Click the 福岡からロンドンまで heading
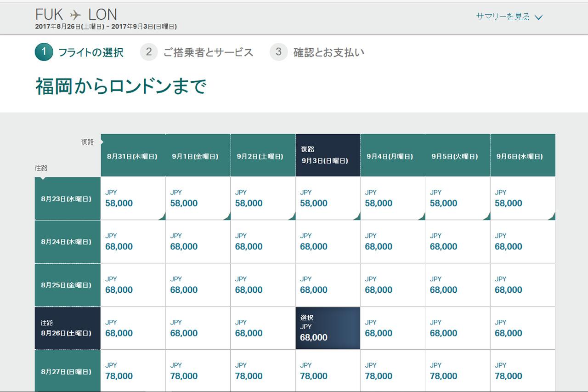The width and height of the screenshot is (588, 392). 121,86
